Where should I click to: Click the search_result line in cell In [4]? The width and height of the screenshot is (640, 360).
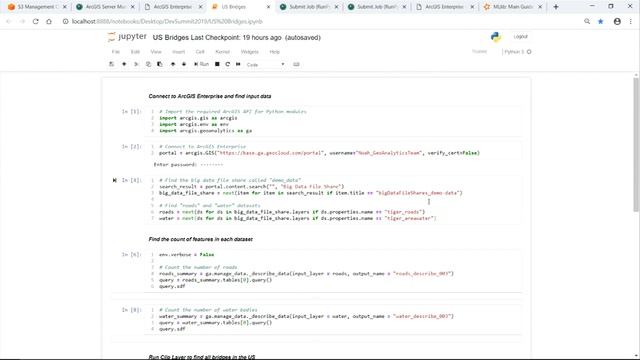coord(251,187)
